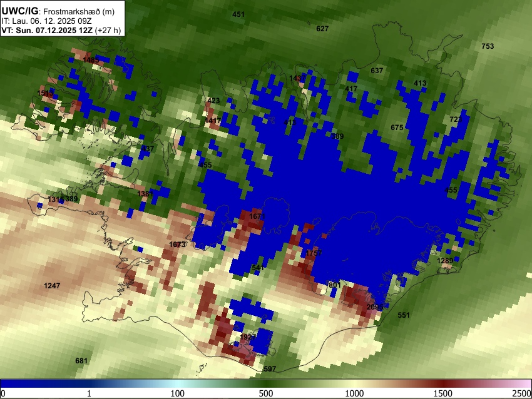Screen dimensions: 532x399
Task: Click the 500 tick on the color scale
Action: coord(266,393)
